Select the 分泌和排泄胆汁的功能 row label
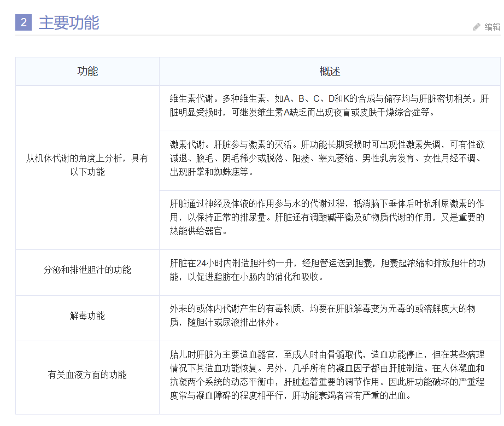This screenshot has height=426, width=504. 87,270
